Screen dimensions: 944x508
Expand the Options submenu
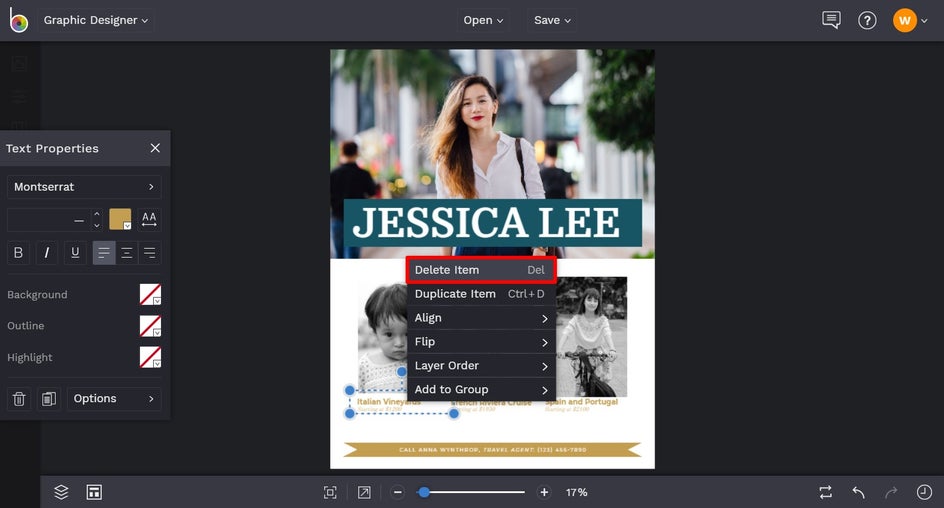pyautogui.click(x=114, y=399)
